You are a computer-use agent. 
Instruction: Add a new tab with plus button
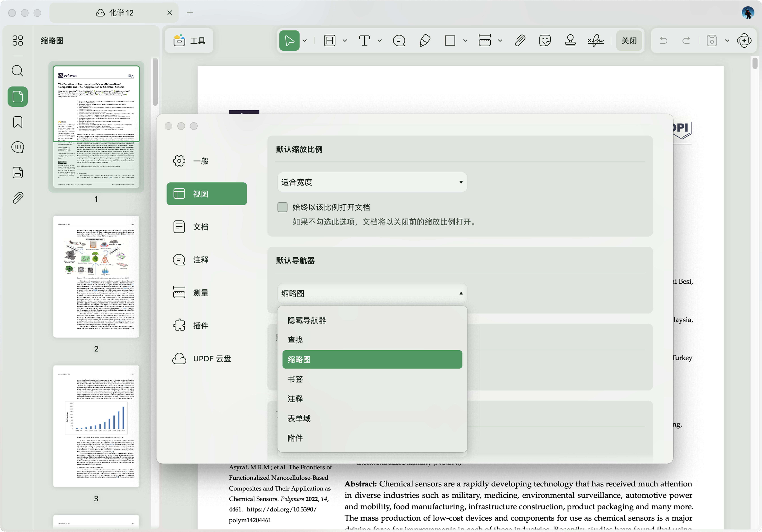(190, 13)
